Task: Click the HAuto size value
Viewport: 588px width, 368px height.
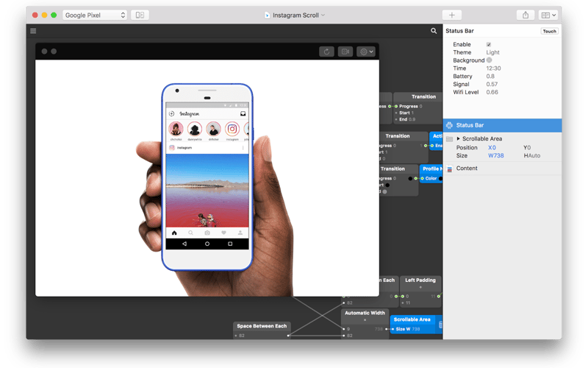Action: pyautogui.click(x=531, y=155)
